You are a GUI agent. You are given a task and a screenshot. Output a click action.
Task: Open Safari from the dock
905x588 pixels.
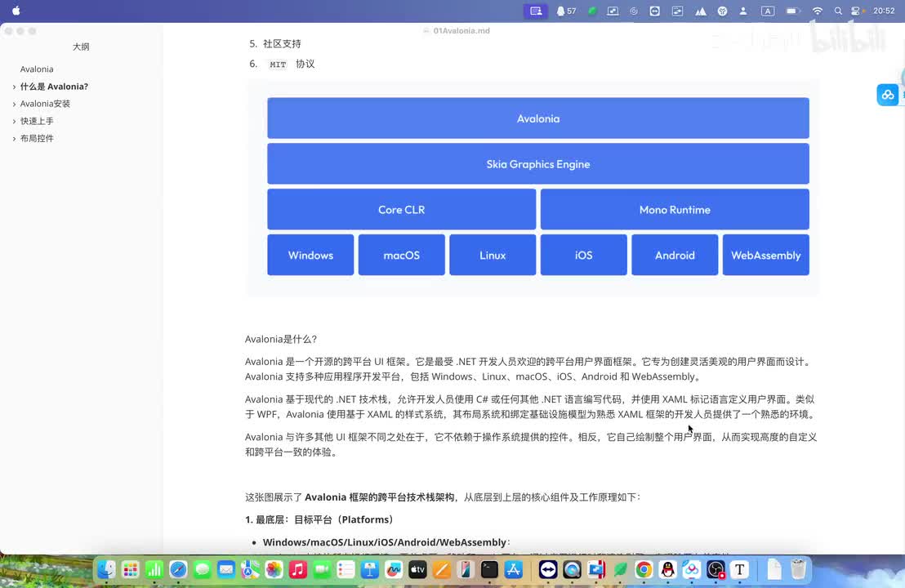[178, 570]
